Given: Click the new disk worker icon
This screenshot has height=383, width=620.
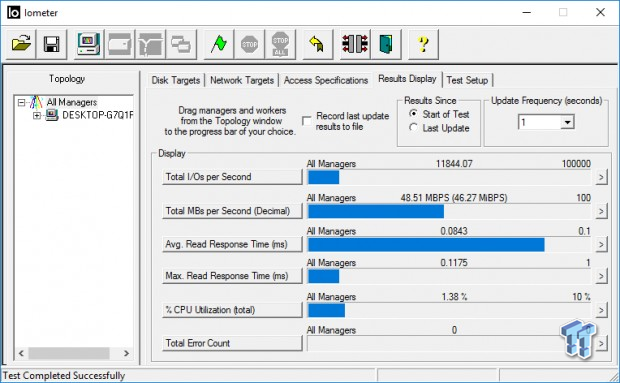Looking at the screenshot, I should click(119, 44).
